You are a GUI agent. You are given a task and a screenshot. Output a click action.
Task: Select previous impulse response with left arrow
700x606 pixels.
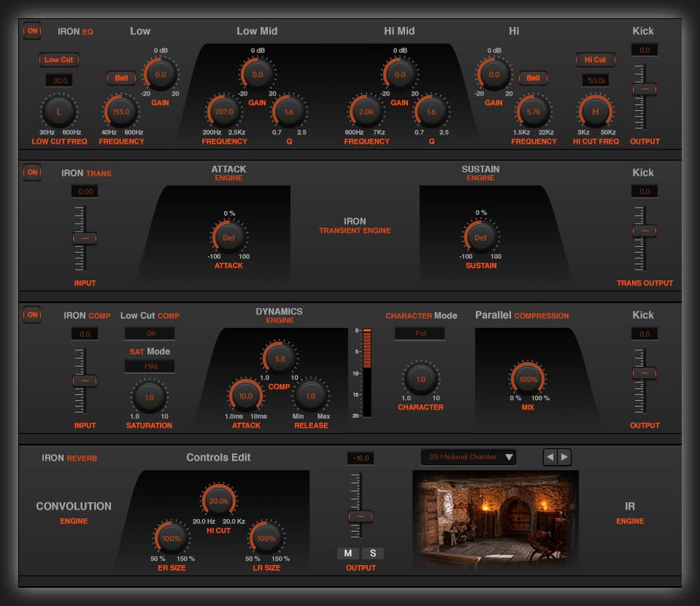550,457
